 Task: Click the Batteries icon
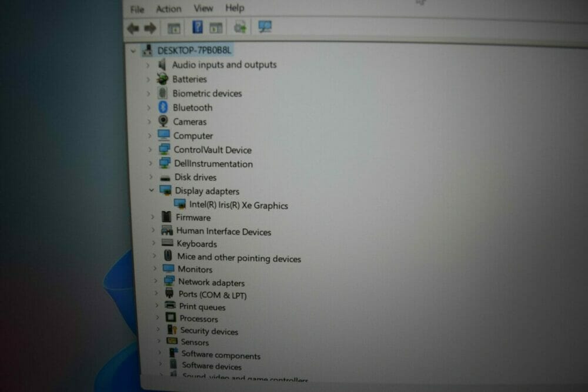click(162, 79)
